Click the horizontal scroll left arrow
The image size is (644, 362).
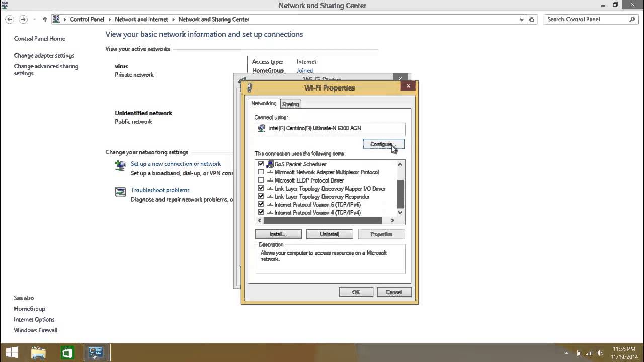pyautogui.click(x=260, y=220)
